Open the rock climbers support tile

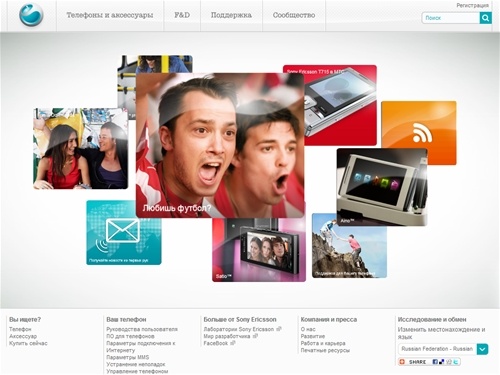(349, 250)
